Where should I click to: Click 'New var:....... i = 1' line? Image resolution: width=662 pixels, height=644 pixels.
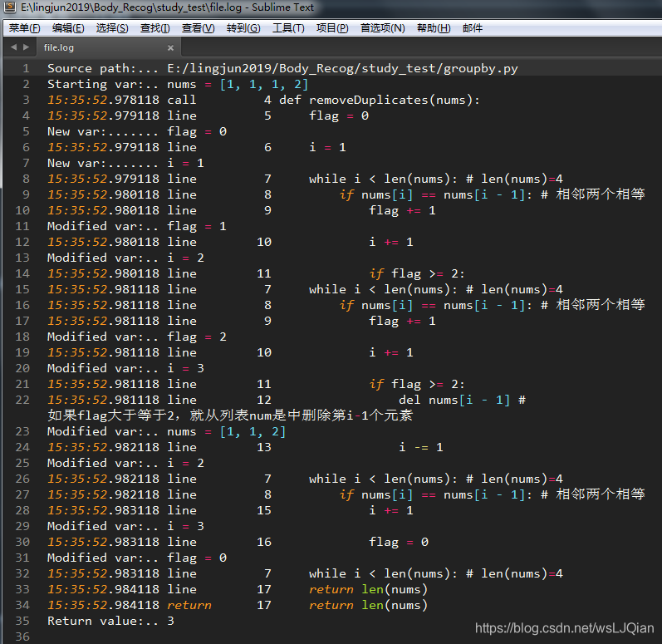(x=125, y=163)
